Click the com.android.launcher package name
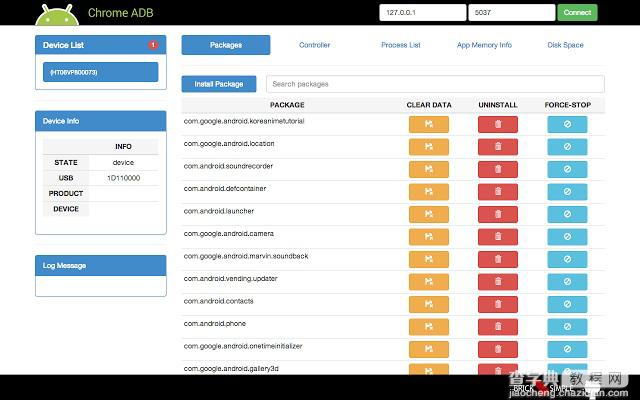Image resolution: width=640 pixels, height=400 pixels. pos(219,211)
